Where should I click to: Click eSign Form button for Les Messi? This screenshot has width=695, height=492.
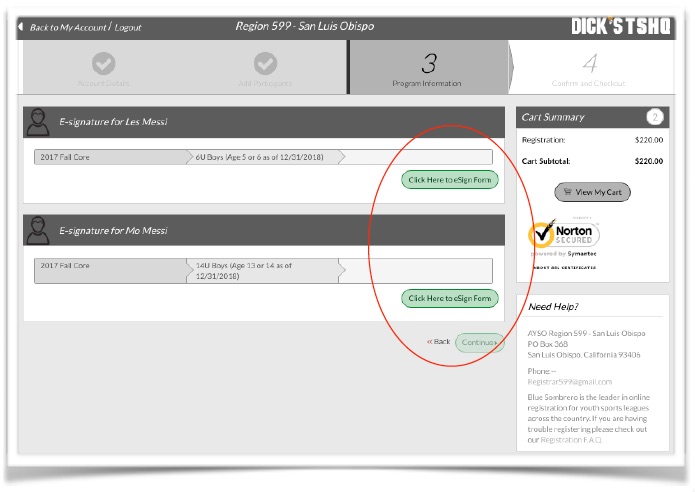point(450,180)
